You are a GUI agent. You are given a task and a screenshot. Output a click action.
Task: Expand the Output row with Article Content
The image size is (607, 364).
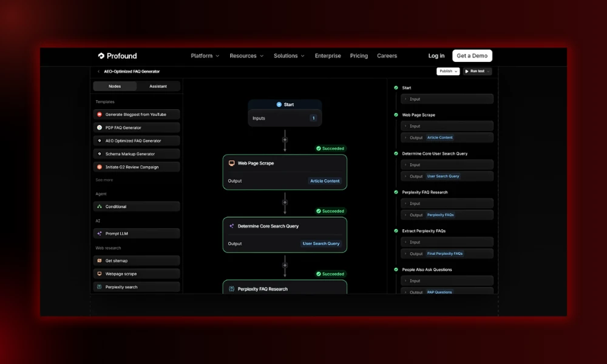tap(447, 138)
